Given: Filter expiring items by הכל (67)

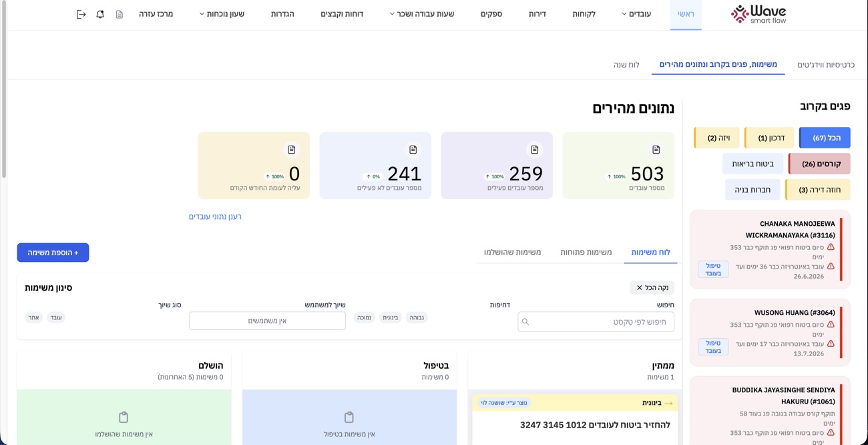Looking at the screenshot, I should coord(825,138).
